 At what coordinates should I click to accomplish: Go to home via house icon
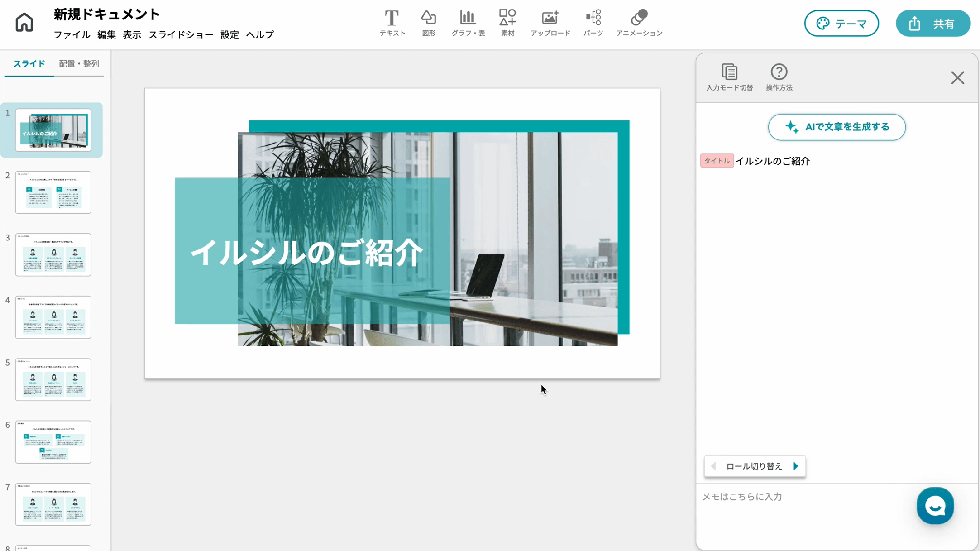pos(24,22)
